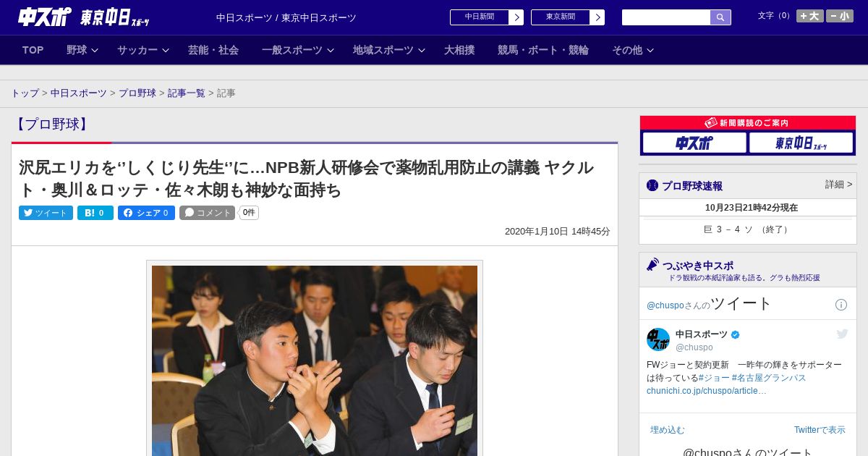This screenshot has height=456, width=868.
Task: Open 競馬・ボート・競輪 navigation item
Action: tap(542, 50)
